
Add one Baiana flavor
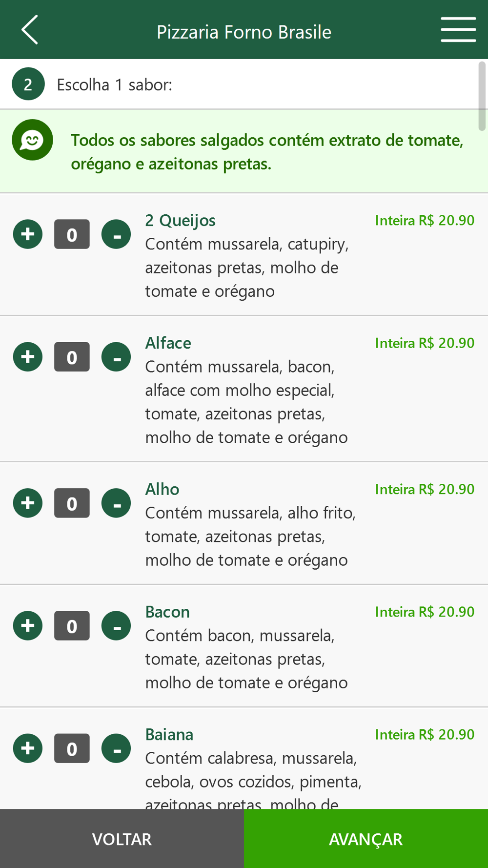click(28, 748)
